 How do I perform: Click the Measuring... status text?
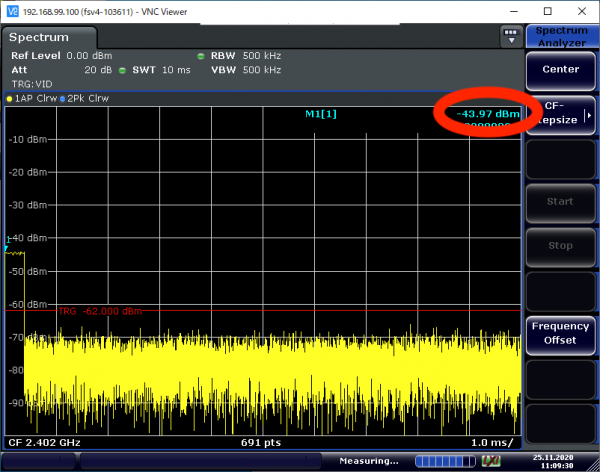pos(369,461)
